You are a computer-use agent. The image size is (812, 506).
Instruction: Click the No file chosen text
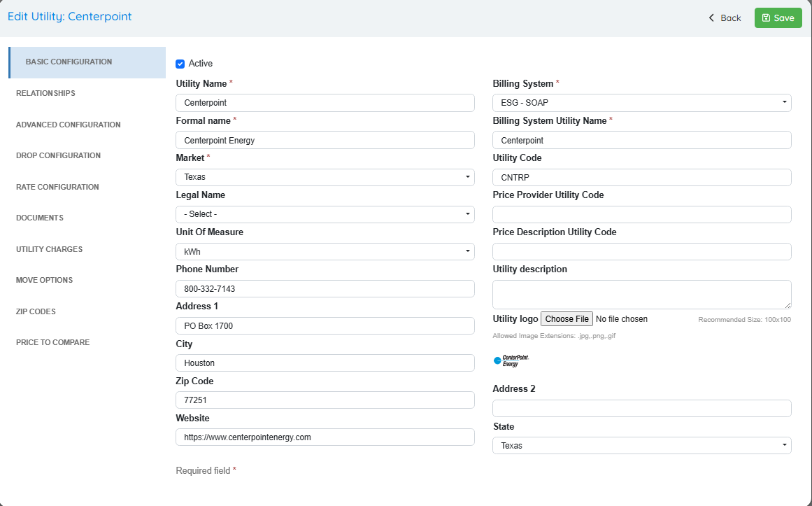click(622, 319)
